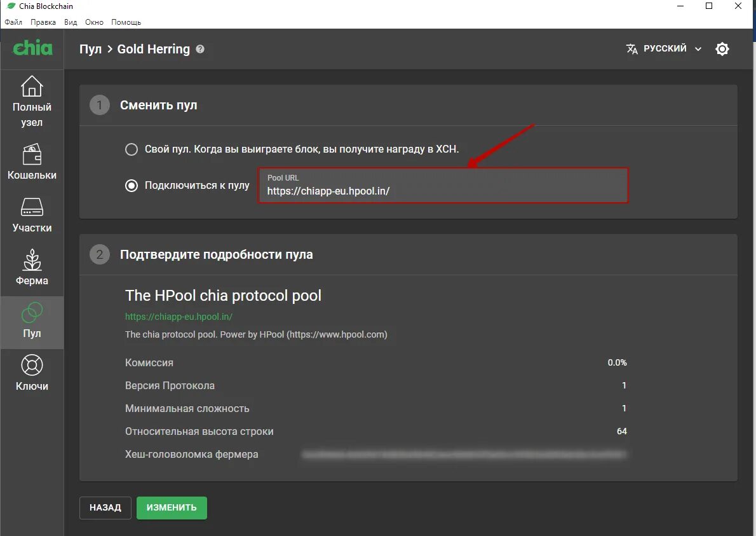Click the translate language icon

pos(631,49)
